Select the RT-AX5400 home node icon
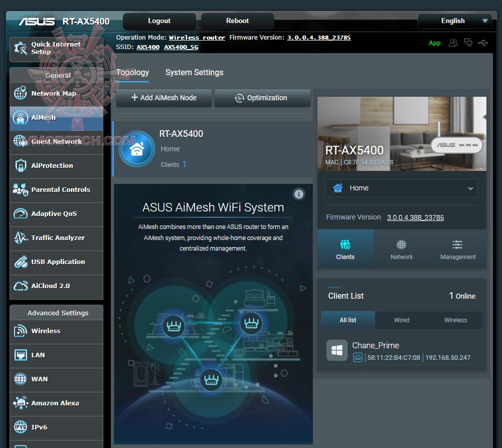The width and height of the screenshot is (502, 448). [x=137, y=149]
